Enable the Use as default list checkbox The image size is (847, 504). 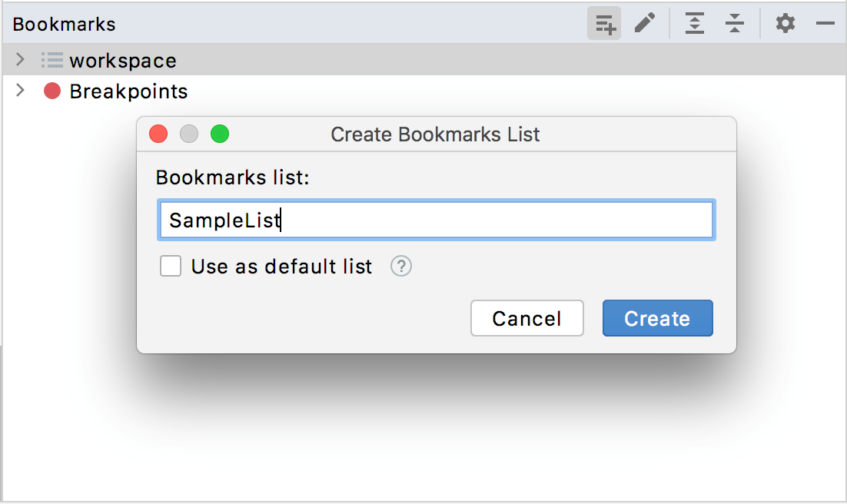[x=171, y=266]
